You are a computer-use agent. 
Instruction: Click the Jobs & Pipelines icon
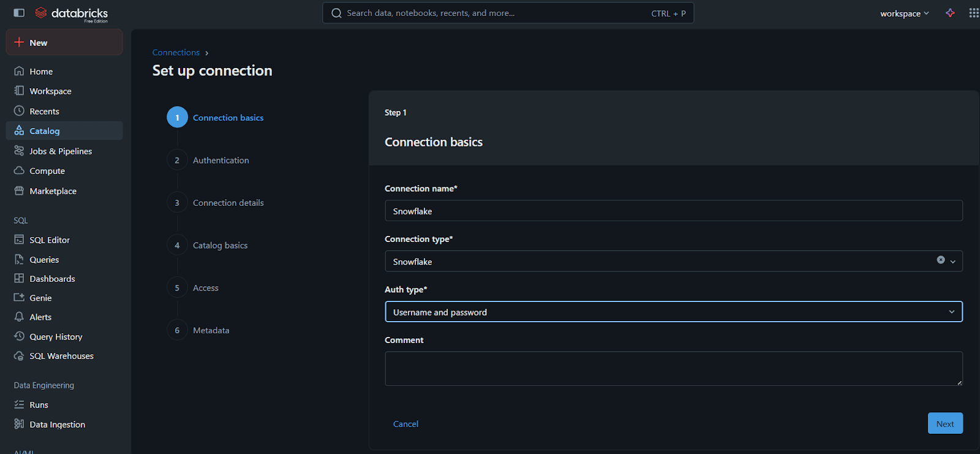[19, 151]
